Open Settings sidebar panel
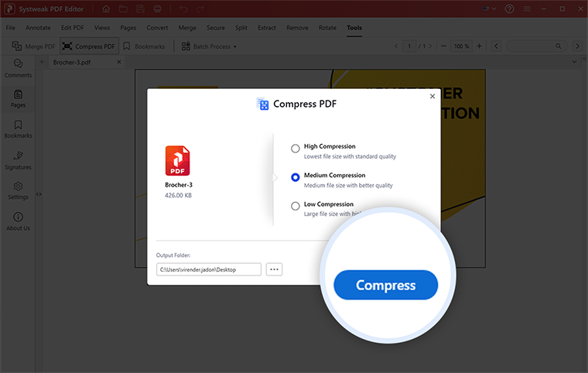Viewport: 588px width, 373px height. (18, 190)
